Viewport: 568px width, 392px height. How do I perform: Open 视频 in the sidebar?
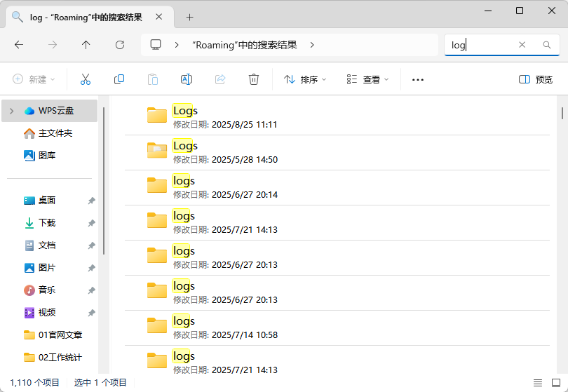coord(49,313)
